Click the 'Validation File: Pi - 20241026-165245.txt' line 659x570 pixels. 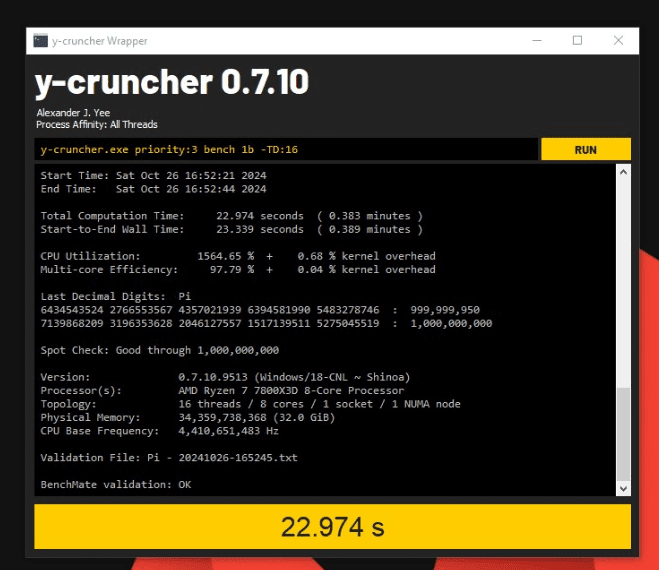169,458
